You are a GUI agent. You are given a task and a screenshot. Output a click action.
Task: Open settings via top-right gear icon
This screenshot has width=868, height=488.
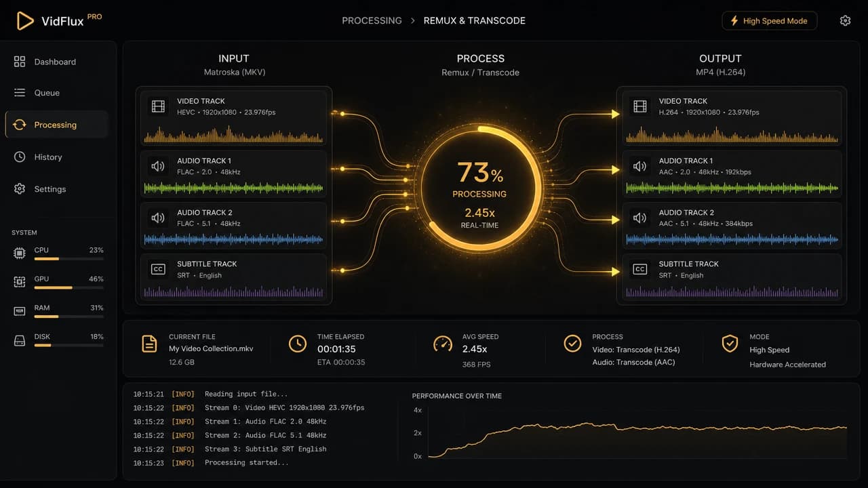point(845,21)
